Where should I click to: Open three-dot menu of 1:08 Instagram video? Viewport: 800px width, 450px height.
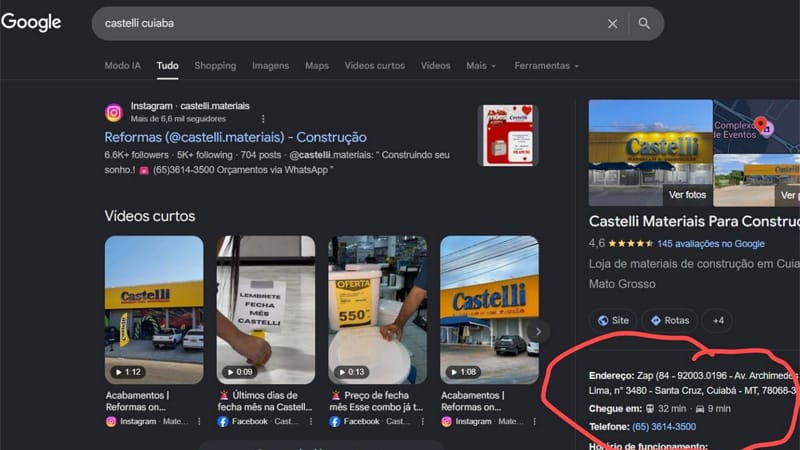534,421
